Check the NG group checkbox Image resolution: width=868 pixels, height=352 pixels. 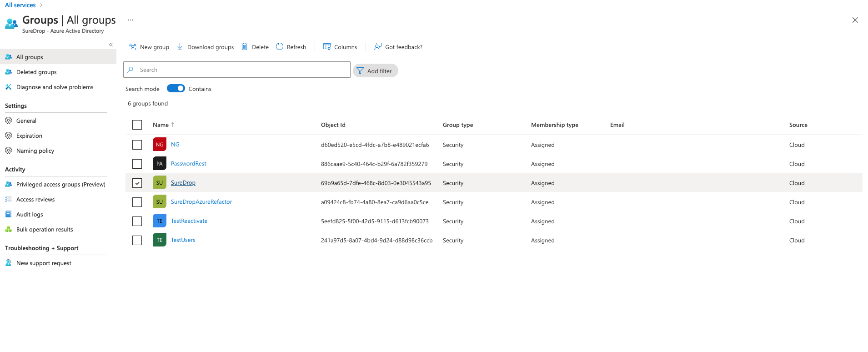(137, 145)
